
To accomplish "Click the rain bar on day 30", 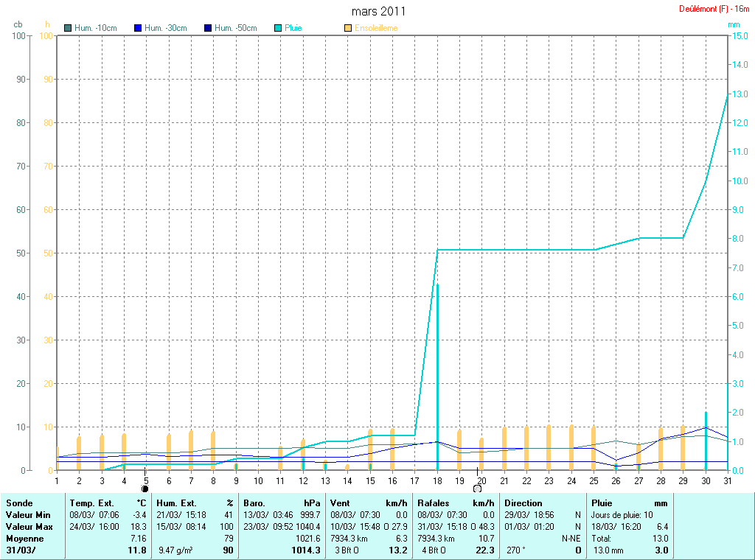I will click(x=706, y=441).
